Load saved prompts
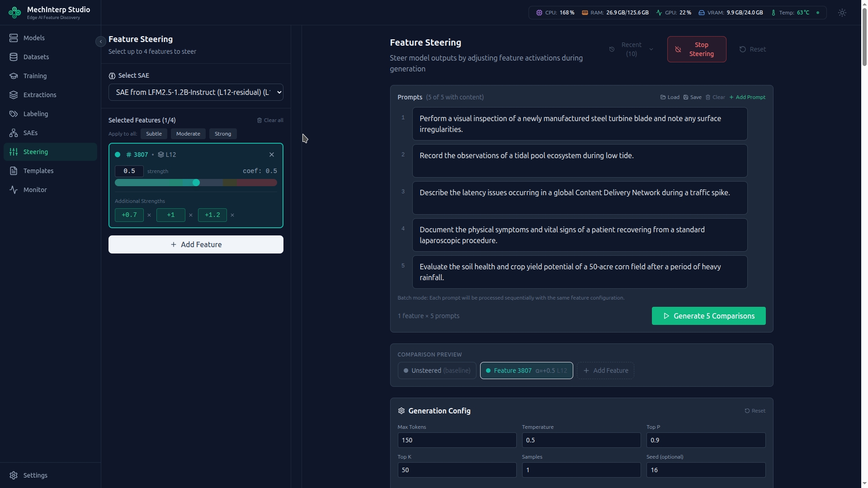 tap(670, 97)
